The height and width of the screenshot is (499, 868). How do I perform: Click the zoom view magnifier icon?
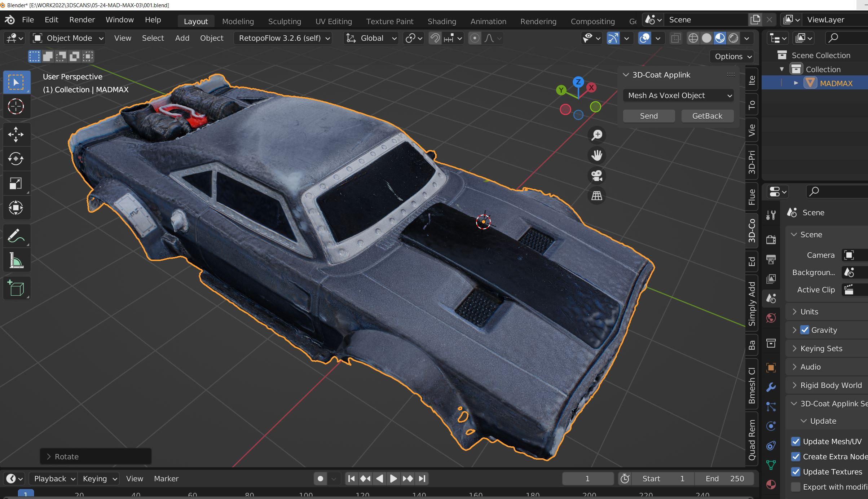597,135
